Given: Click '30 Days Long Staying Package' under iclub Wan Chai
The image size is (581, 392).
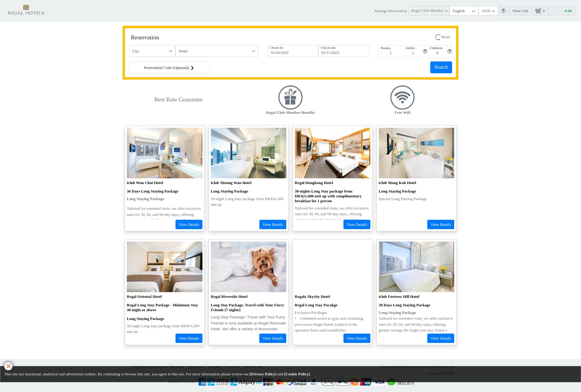Looking at the screenshot, I should tap(153, 191).
